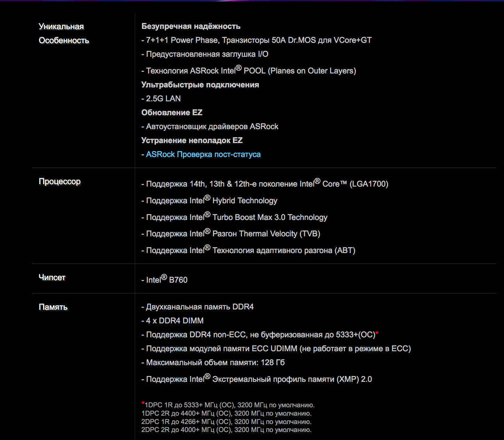Click the Обновление EZ heading
504x440 pixels.
(x=172, y=113)
